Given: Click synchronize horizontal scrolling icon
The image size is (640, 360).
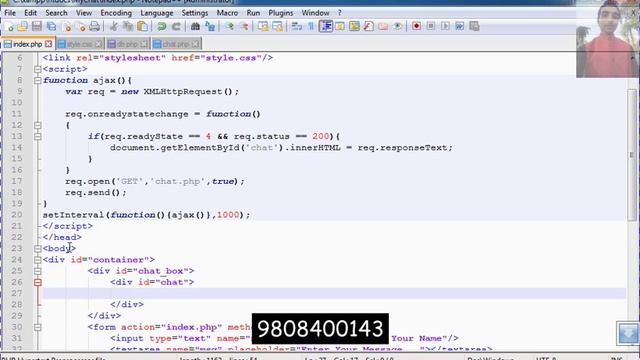Looking at the screenshot, I should click(x=278, y=27).
